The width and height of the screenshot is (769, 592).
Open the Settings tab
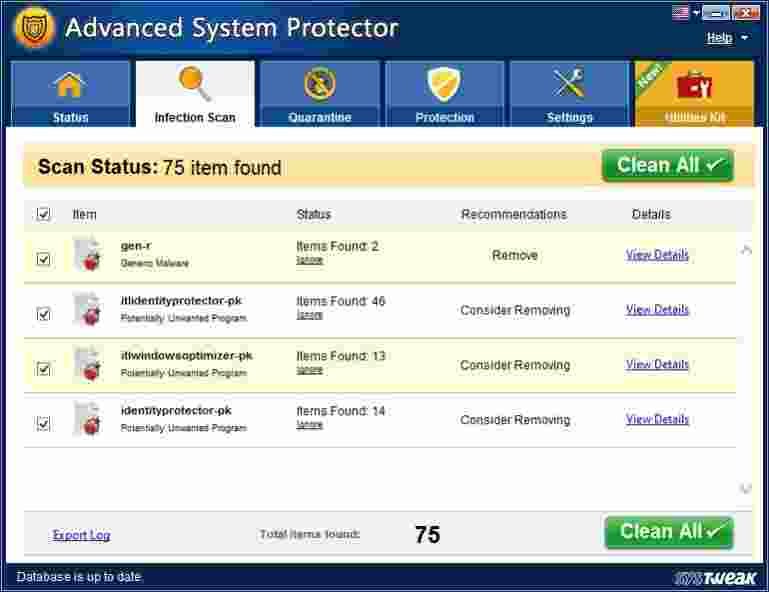click(569, 94)
